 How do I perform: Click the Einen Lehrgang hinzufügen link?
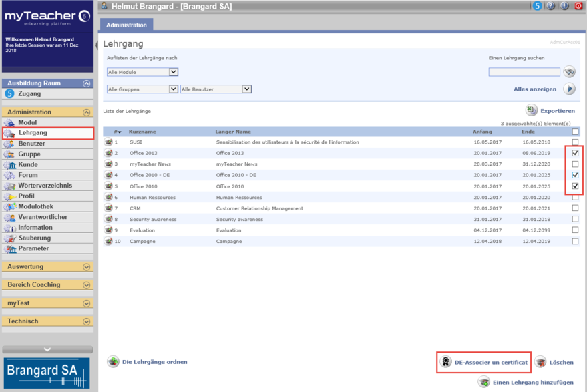coord(533,383)
